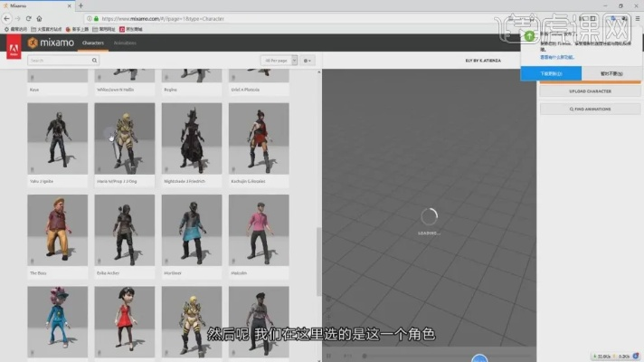Click the first gear bookmark in bookmarks bar
Image resolution: width=644 pixels, height=362 pixels.
tap(15, 29)
